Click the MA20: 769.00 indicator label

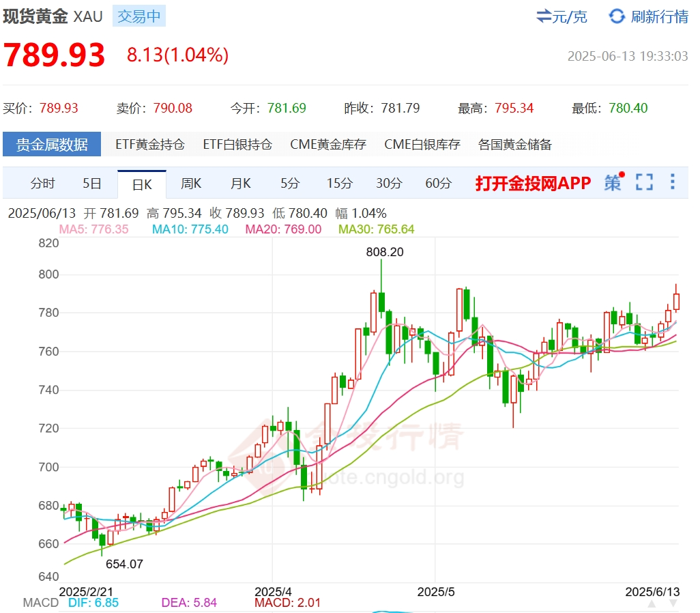tap(284, 229)
